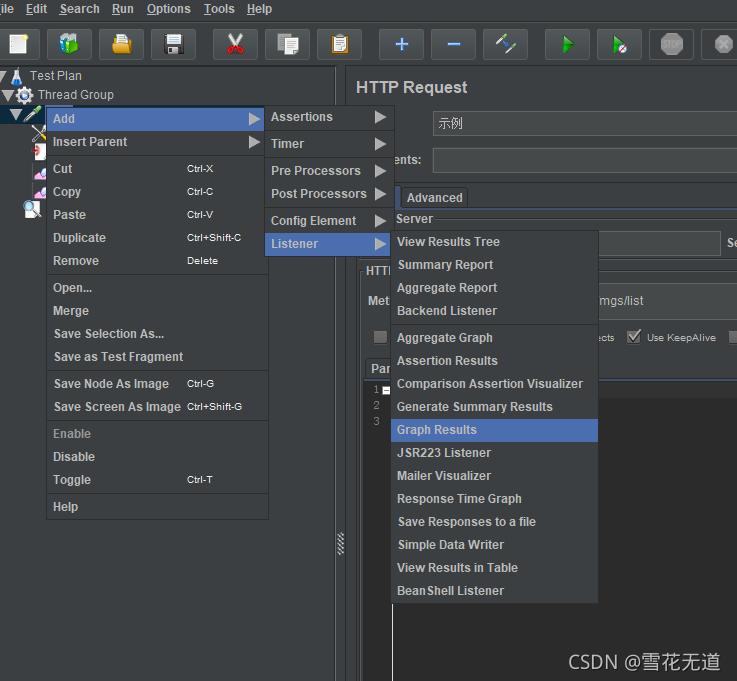Screen dimensions: 737x681
Task: Save the test plan with floppy icon
Action: [x=173, y=44]
